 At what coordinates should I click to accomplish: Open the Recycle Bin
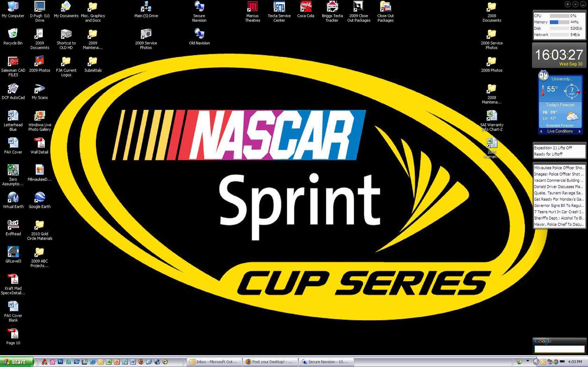[x=13, y=37]
